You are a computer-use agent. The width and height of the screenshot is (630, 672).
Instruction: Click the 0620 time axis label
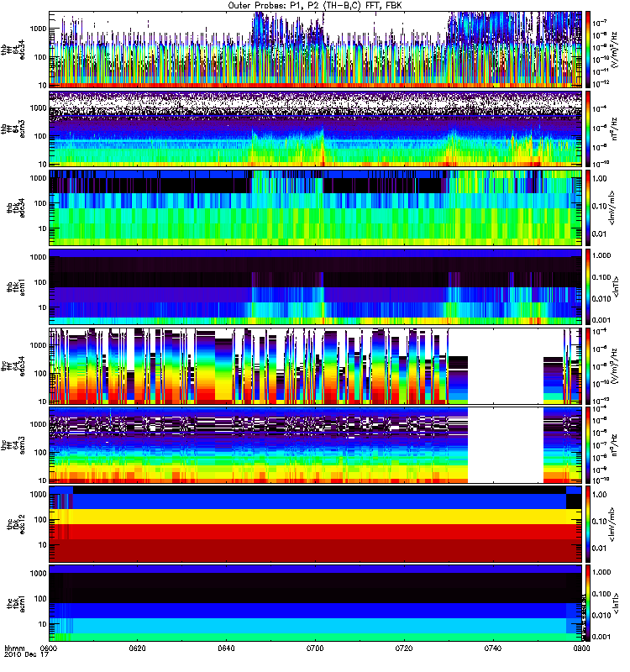point(137,648)
